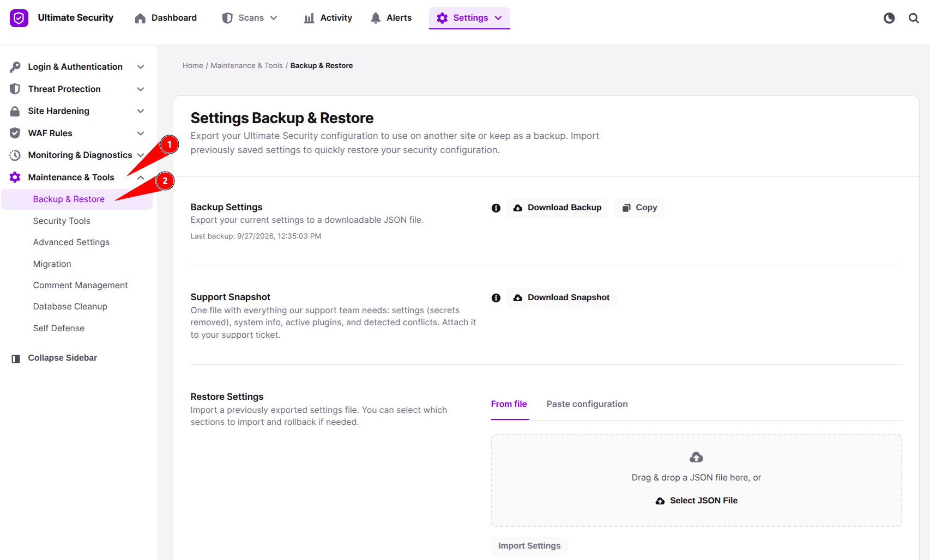Click the Maintenance & Tools breadcrumb link

[247, 65]
